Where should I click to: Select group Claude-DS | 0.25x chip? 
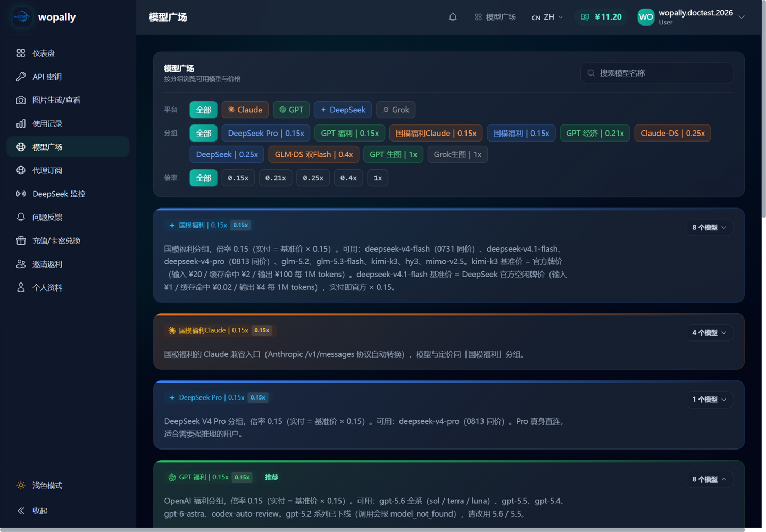point(673,133)
